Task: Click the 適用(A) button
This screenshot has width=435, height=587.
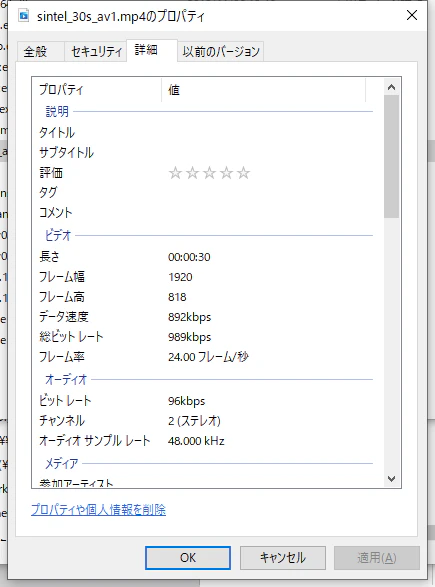Action: point(377,558)
